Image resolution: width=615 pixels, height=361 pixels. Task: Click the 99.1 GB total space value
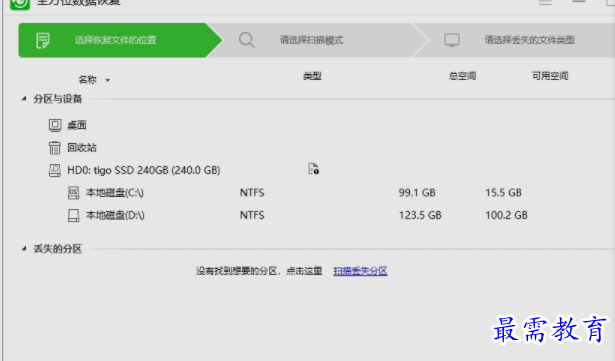pyautogui.click(x=417, y=193)
